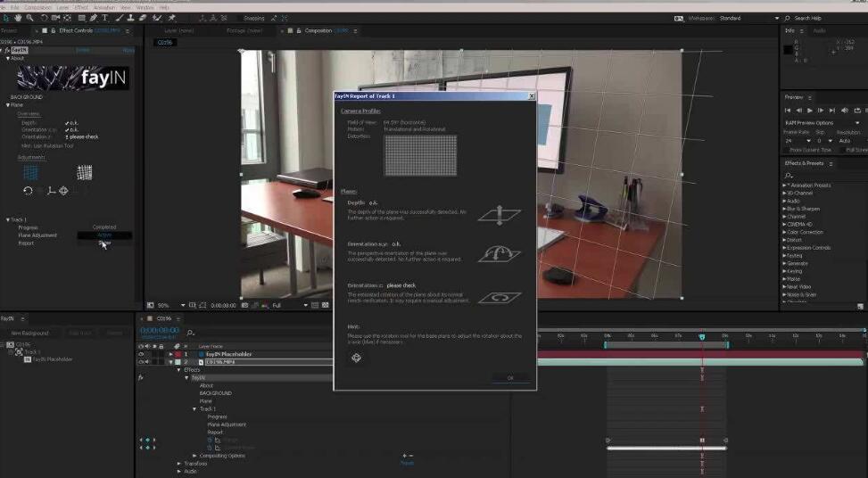Jump to last frame in Preview panel
The width and height of the screenshot is (868, 478).
pos(832,111)
